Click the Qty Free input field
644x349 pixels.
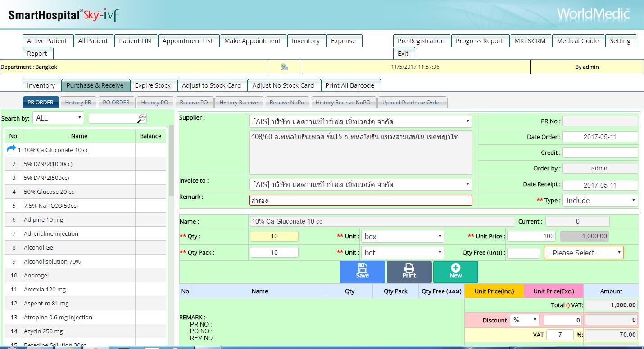click(524, 253)
